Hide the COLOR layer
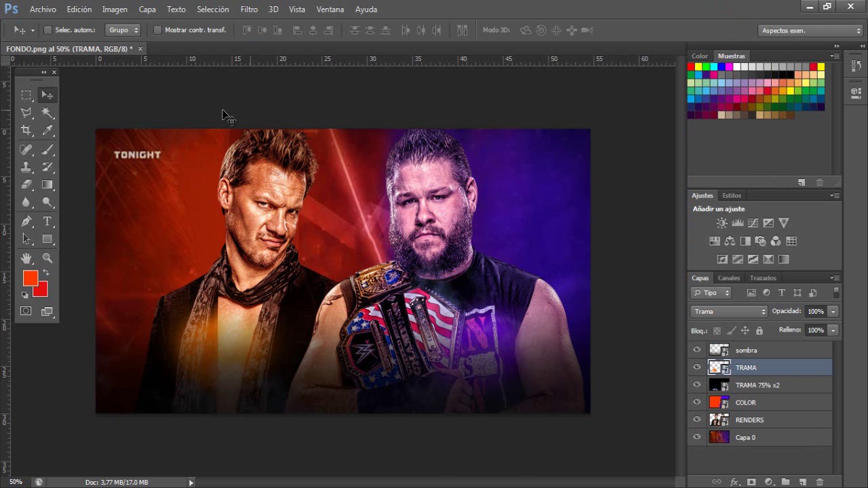Image resolution: width=868 pixels, height=488 pixels. click(696, 403)
